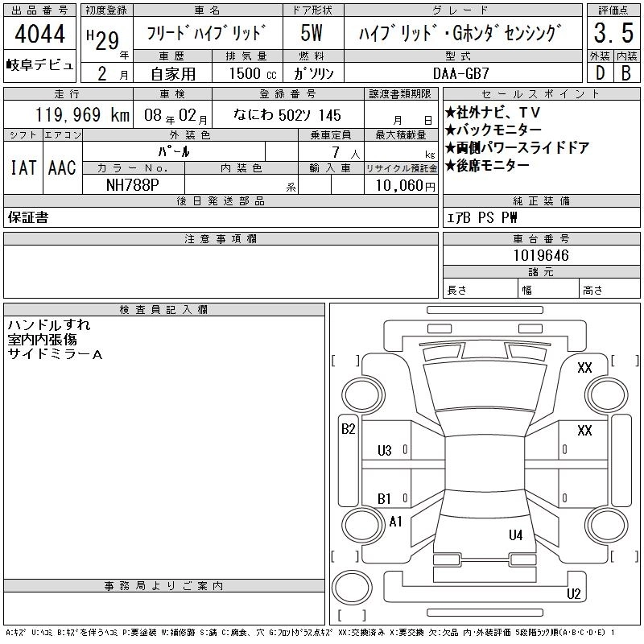Click the lot number 4044

[40, 35]
